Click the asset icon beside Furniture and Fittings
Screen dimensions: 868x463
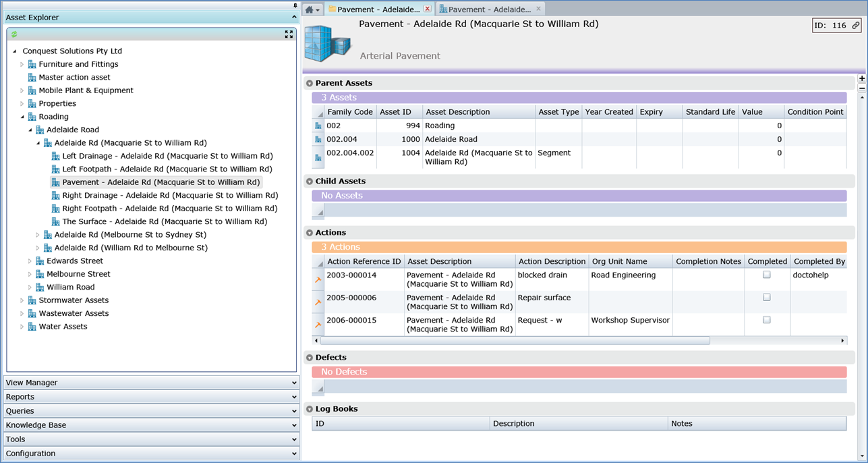32,64
